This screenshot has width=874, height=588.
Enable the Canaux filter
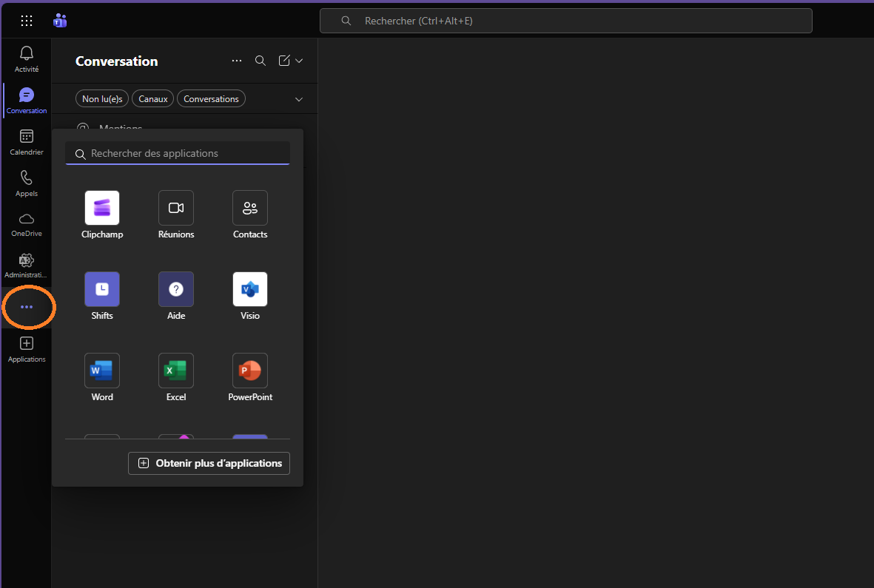pos(152,98)
